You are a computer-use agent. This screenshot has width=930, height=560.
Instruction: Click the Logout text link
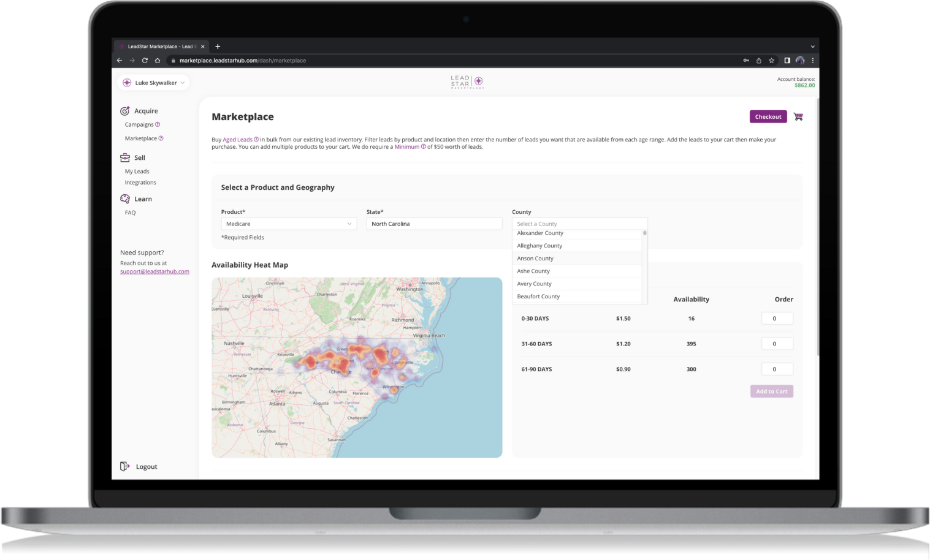[147, 467]
